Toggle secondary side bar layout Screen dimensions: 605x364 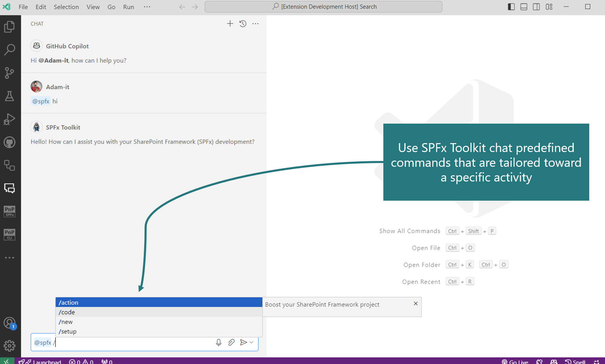tap(536, 7)
